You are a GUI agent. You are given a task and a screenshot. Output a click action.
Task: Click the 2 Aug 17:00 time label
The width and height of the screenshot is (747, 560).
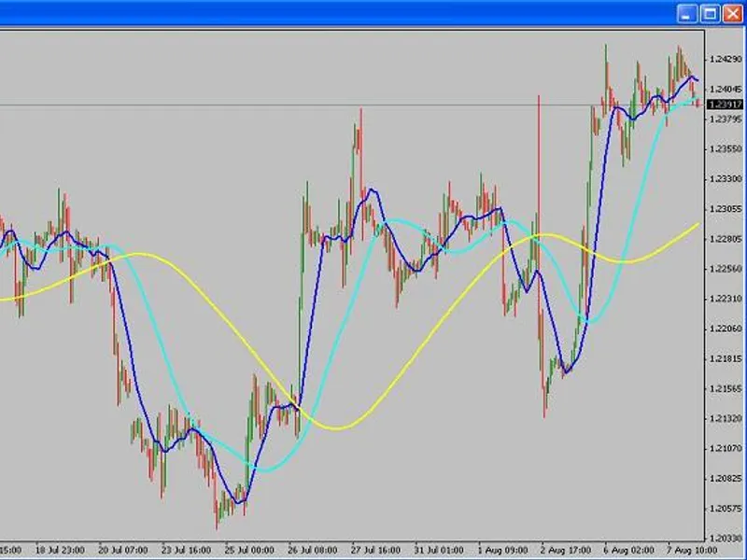[x=566, y=550]
